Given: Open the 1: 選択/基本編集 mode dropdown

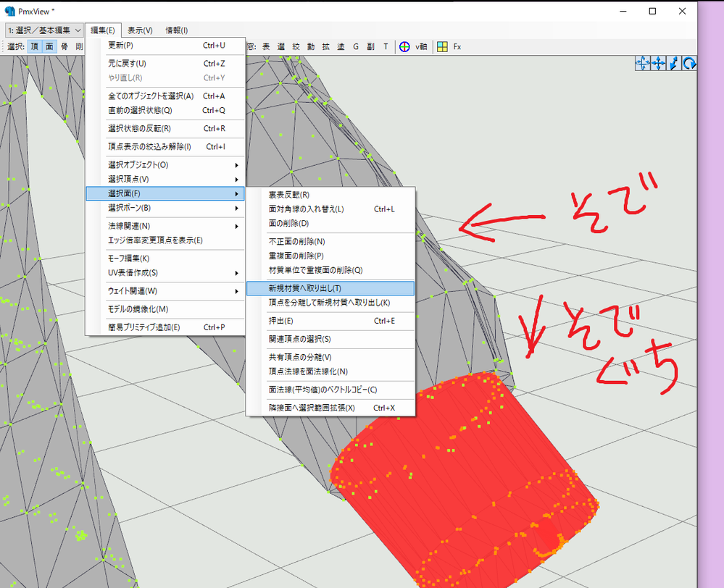Looking at the screenshot, I should 44,30.
